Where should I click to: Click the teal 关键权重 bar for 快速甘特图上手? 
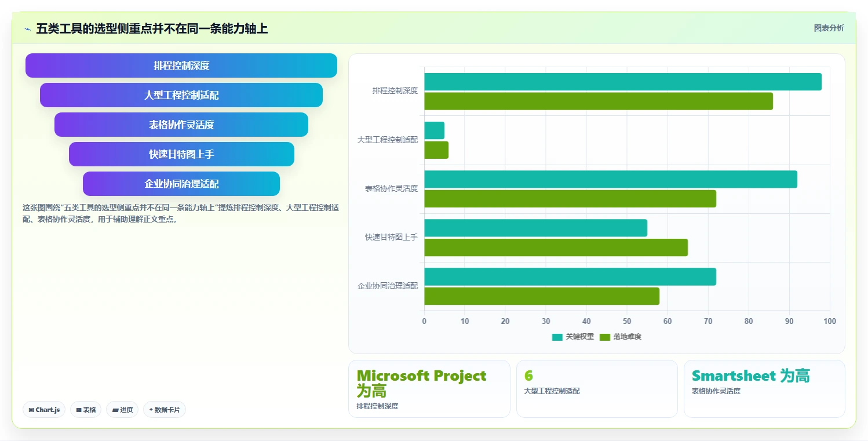pos(536,228)
